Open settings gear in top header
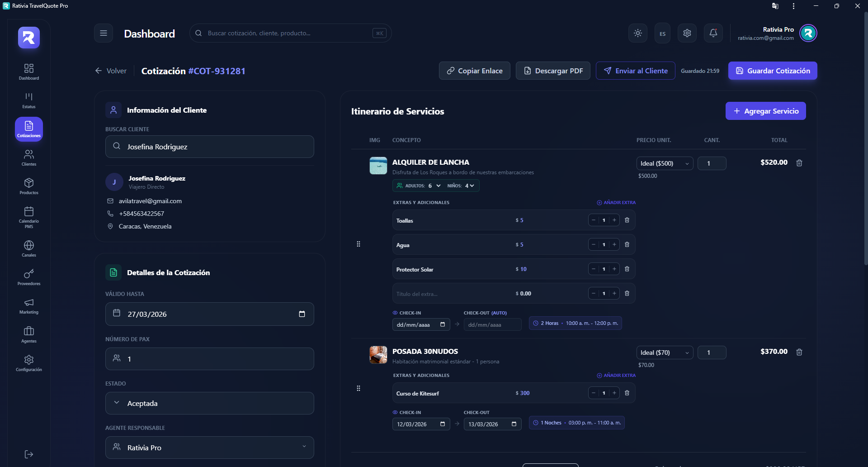The height and width of the screenshot is (467, 868). click(687, 33)
